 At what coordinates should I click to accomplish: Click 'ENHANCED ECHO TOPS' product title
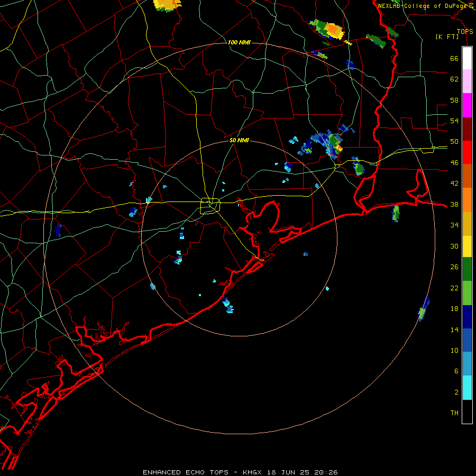[x=186, y=472]
